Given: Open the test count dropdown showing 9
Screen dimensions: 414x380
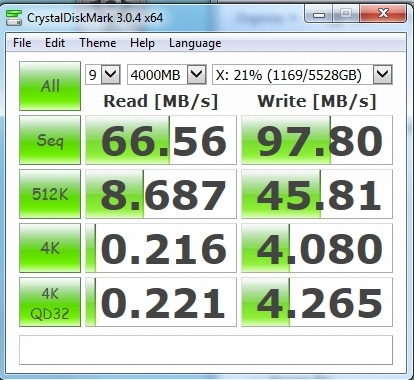Looking at the screenshot, I should [x=103, y=75].
